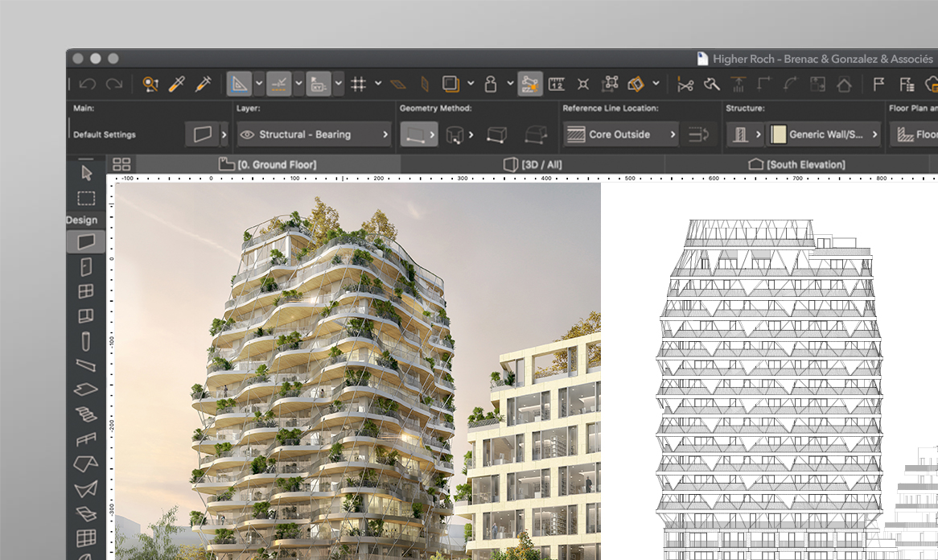Select the polygon wall geometry method
This screenshot has width=938, height=560.
click(536, 134)
